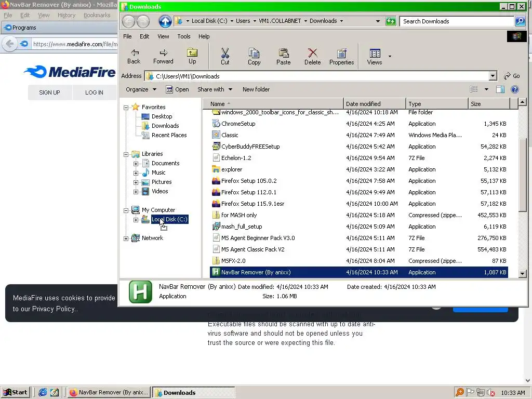532x399 pixels.
Task: Click the change view icon
Action: (474, 89)
